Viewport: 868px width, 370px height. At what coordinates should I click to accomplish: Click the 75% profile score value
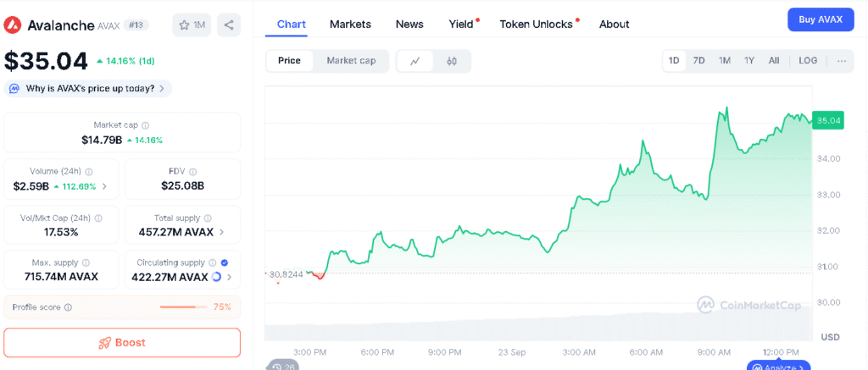222,307
